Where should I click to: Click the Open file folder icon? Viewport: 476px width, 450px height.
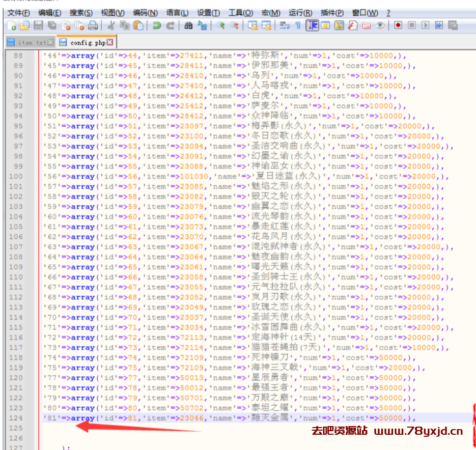pyautogui.click(x=24, y=25)
